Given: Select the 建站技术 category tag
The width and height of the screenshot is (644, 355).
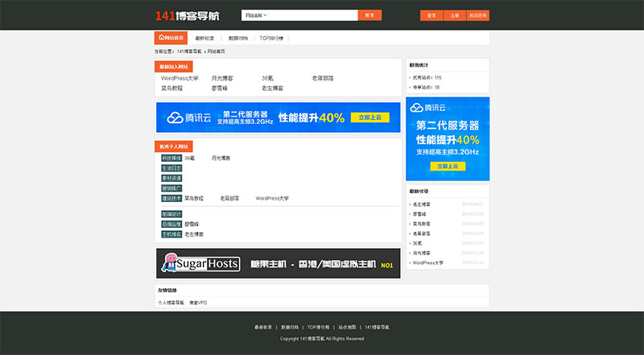Looking at the screenshot, I should pyautogui.click(x=171, y=197).
